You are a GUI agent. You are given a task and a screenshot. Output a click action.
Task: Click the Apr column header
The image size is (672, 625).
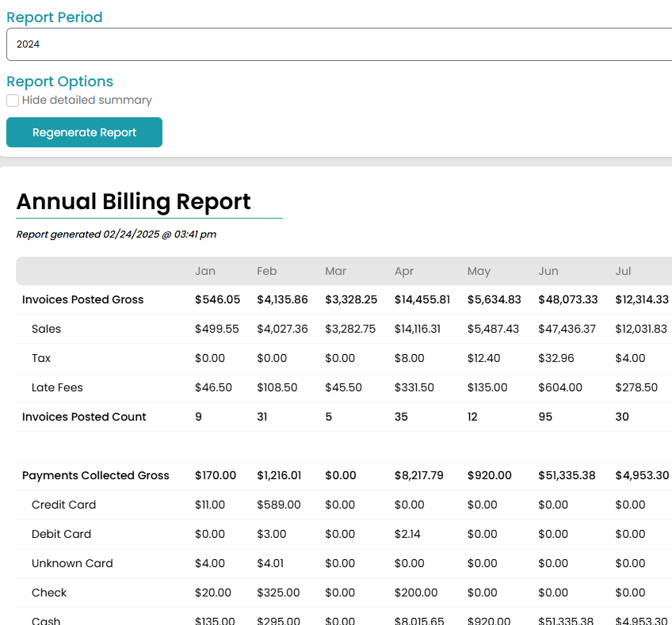[404, 271]
